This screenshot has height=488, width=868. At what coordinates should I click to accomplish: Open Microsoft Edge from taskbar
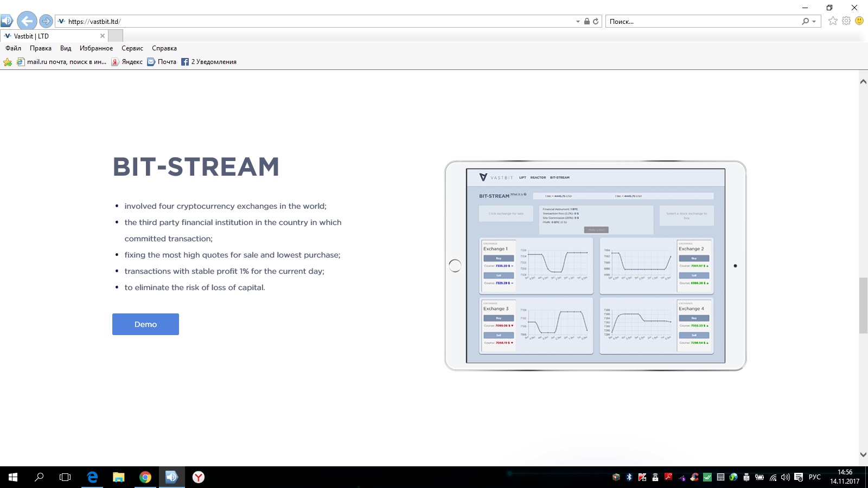(x=92, y=477)
